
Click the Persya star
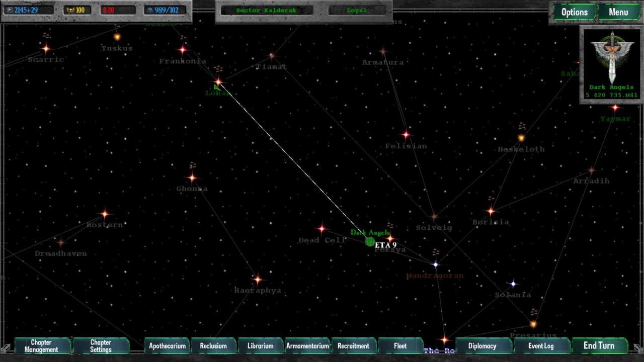coord(390,238)
